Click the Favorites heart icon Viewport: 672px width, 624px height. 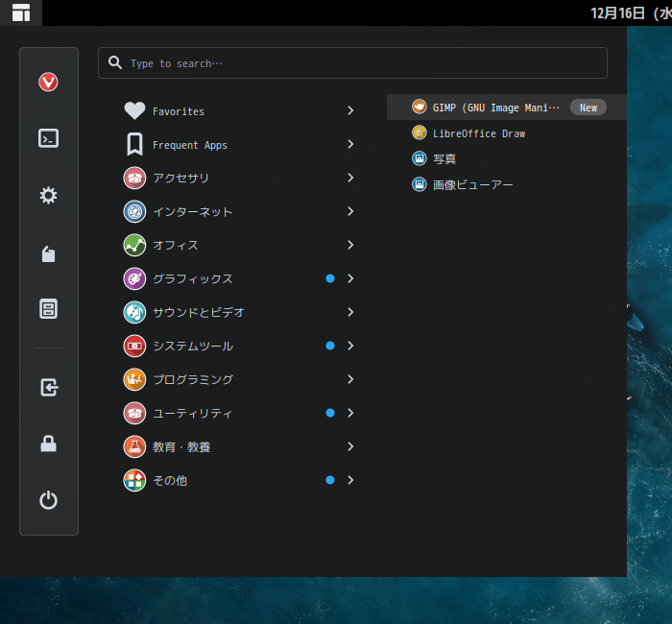tap(134, 110)
